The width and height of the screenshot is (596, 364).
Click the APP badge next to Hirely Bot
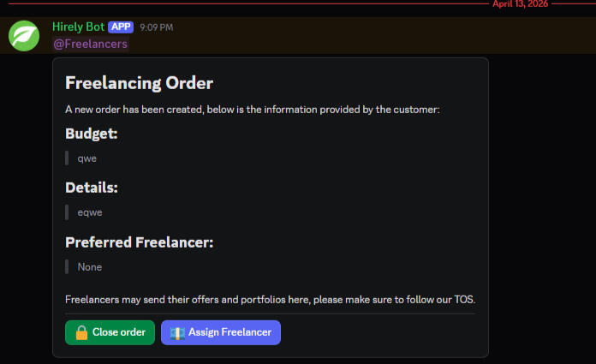[x=121, y=27]
